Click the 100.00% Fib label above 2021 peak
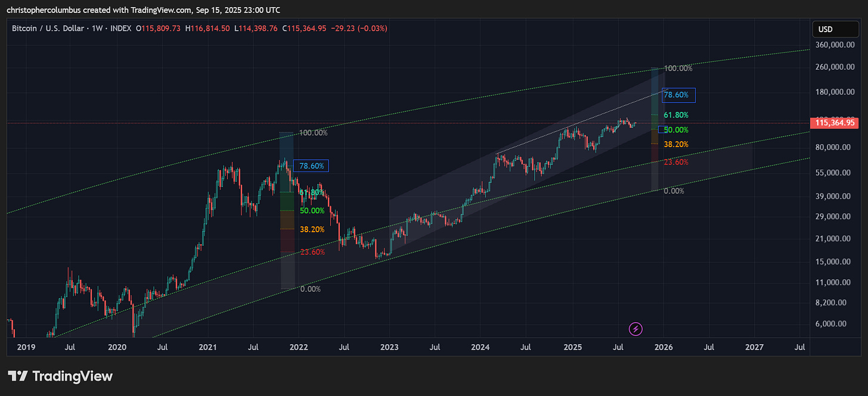 coord(314,133)
